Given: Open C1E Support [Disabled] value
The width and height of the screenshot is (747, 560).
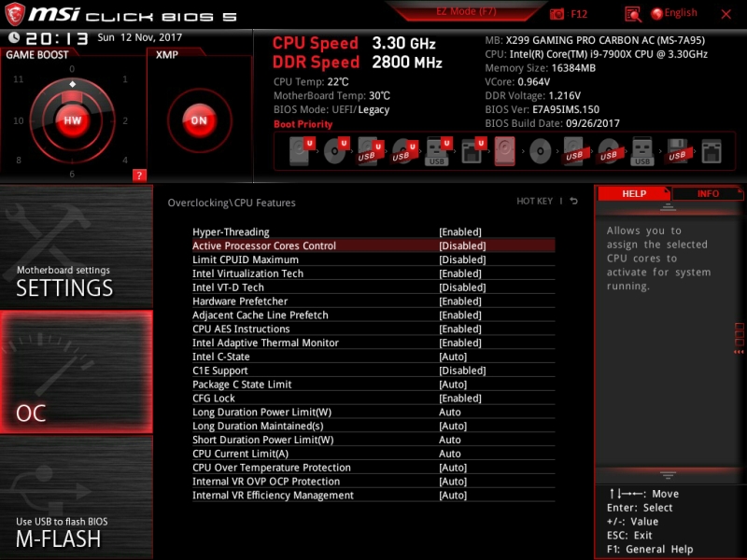Looking at the screenshot, I should pyautogui.click(x=462, y=371).
